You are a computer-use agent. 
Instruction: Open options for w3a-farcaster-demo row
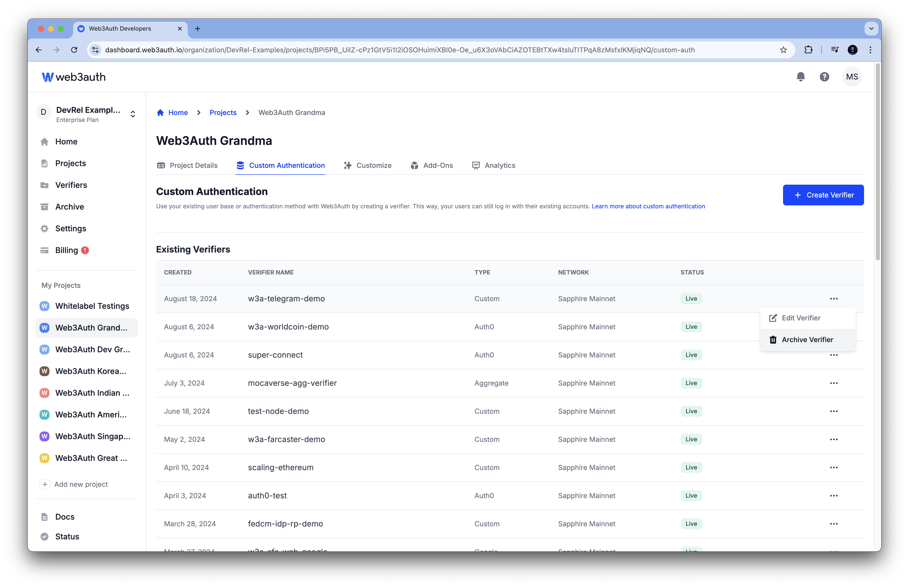point(833,440)
